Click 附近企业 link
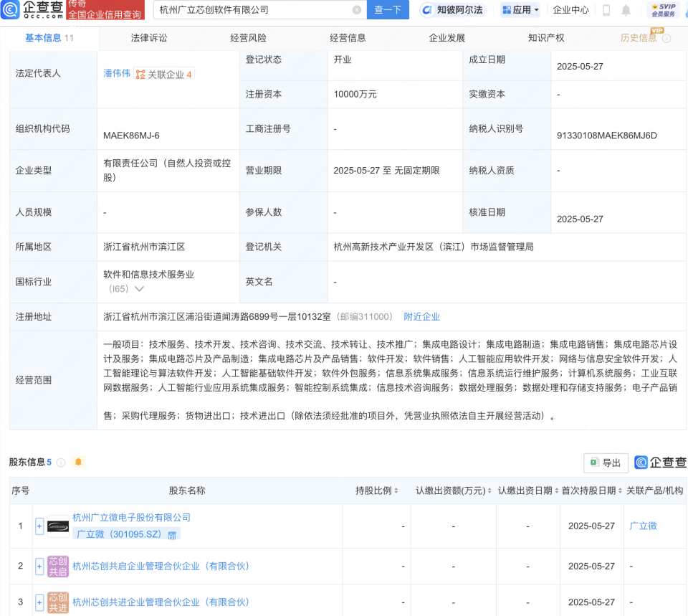688x616 pixels. pos(421,316)
